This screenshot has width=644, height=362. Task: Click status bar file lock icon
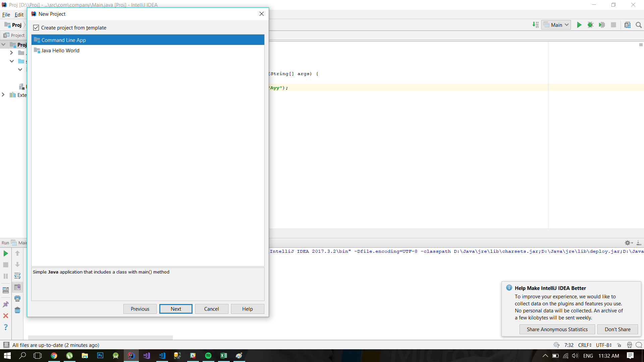coord(619,345)
